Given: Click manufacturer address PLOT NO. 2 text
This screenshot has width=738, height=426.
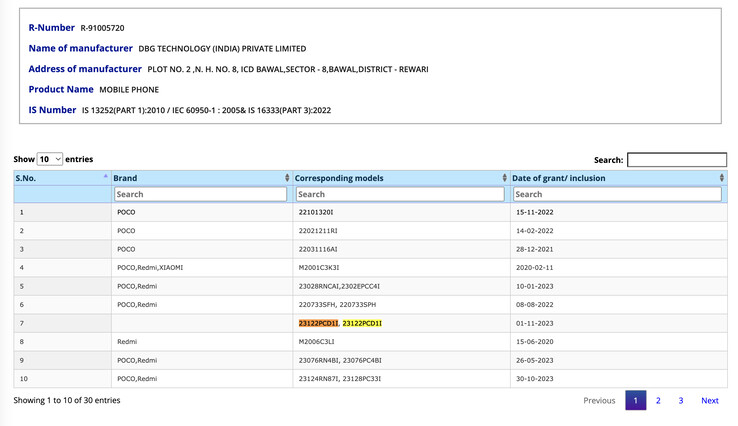Looking at the screenshot, I should 288,69.
